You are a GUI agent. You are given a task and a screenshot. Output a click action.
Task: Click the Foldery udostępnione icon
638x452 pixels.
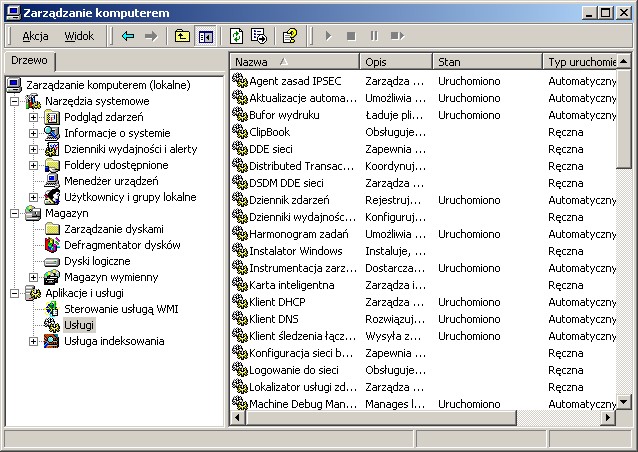[52, 165]
